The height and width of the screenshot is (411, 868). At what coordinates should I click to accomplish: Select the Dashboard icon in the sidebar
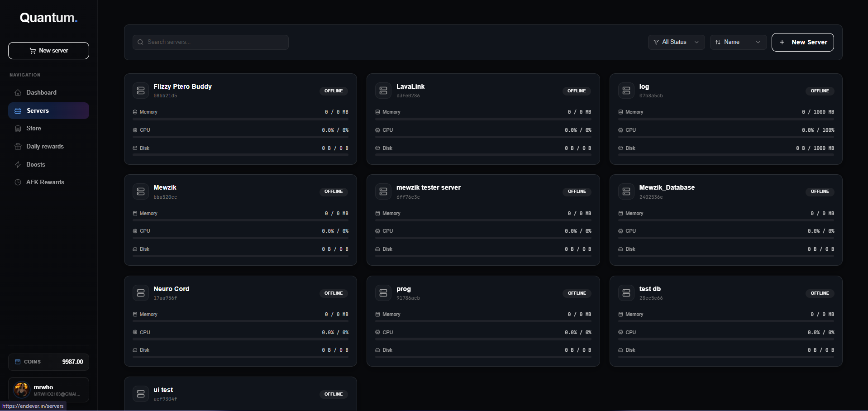[x=18, y=92]
